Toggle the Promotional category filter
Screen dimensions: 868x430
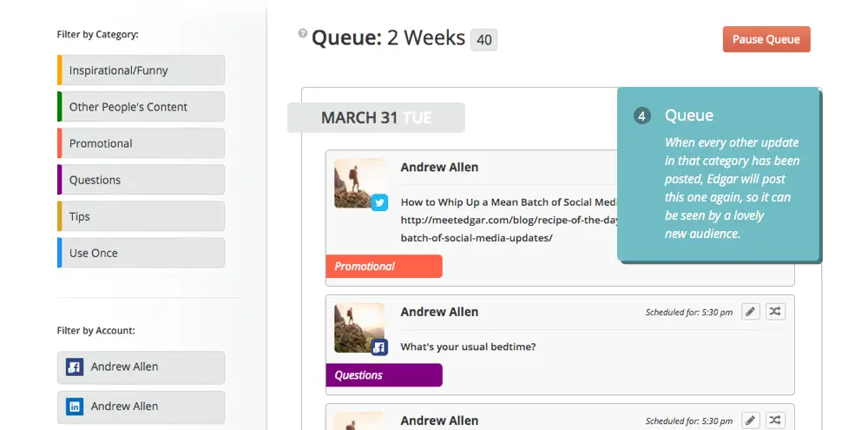141,143
